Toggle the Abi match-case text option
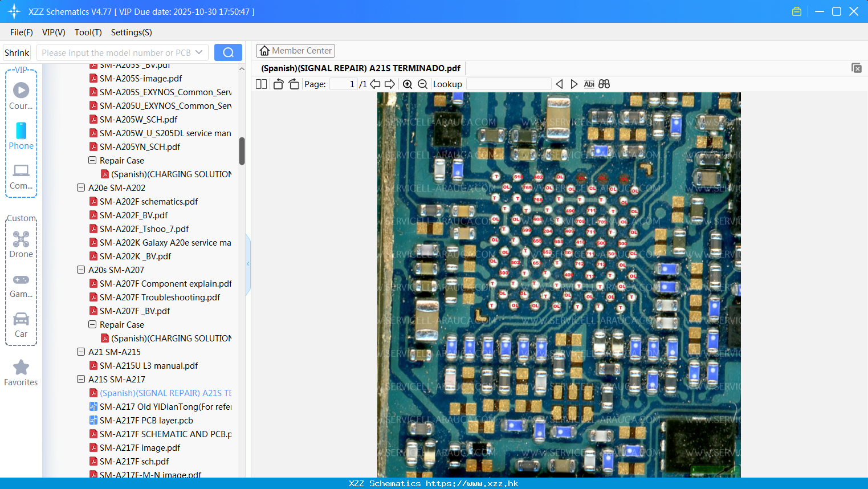The height and width of the screenshot is (489, 868). [x=589, y=84]
